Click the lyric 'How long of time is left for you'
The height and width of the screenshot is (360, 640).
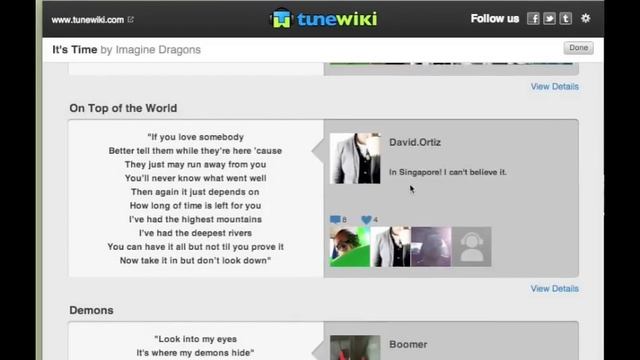pos(196,206)
